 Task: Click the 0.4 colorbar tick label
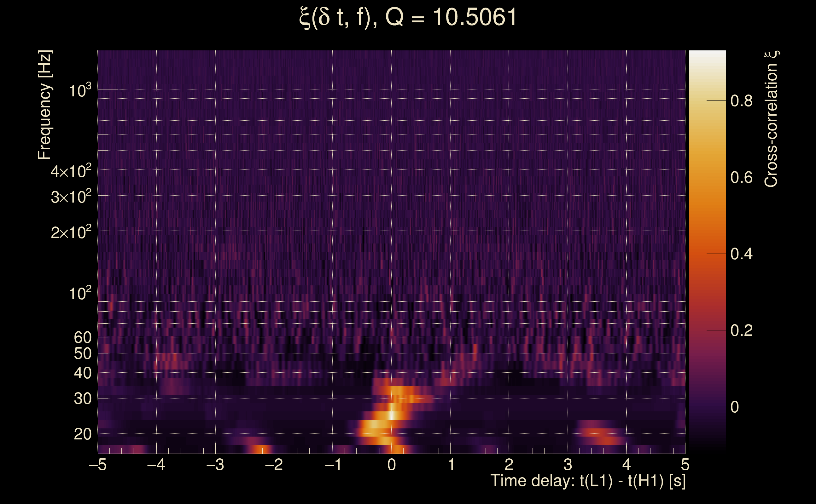click(741, 254)
